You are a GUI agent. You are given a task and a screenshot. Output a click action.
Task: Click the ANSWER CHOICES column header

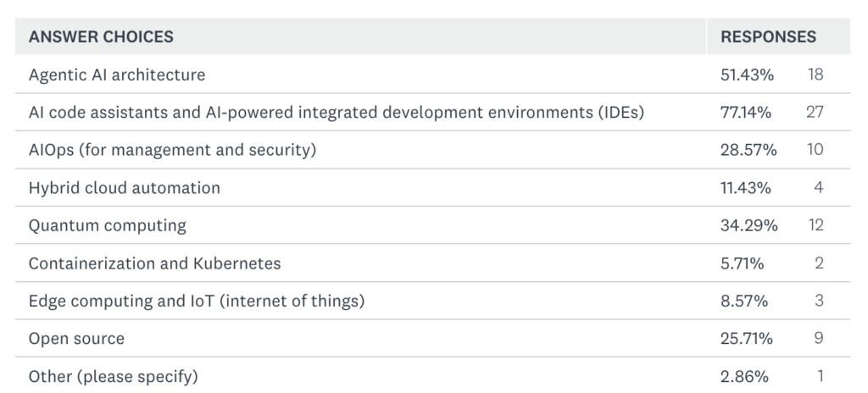point(101,37)
